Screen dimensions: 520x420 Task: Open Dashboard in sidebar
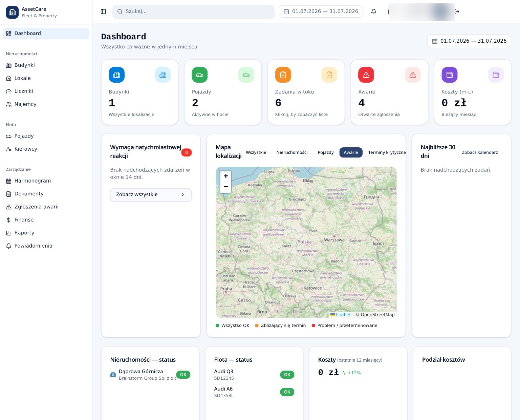(x=46, y=34)
